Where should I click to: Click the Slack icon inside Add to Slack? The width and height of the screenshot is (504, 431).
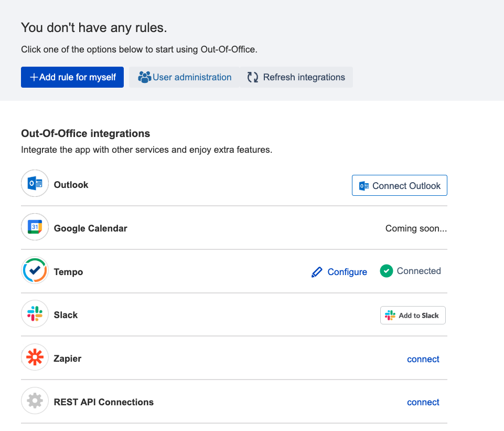[390, 315]
